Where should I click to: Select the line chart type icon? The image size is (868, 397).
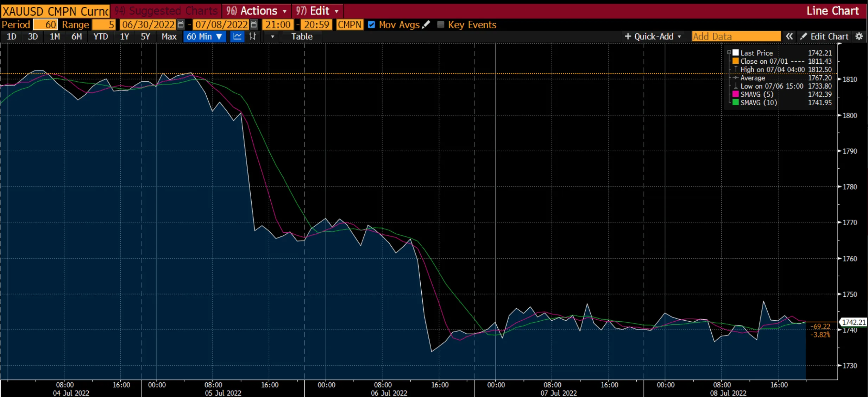(x=237, y=36)
